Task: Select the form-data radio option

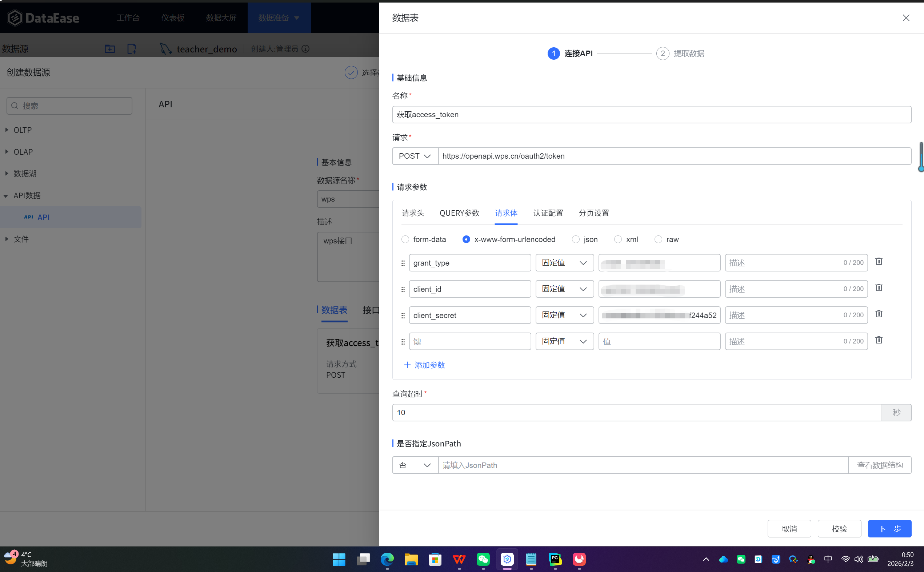Action: [405, 239]
